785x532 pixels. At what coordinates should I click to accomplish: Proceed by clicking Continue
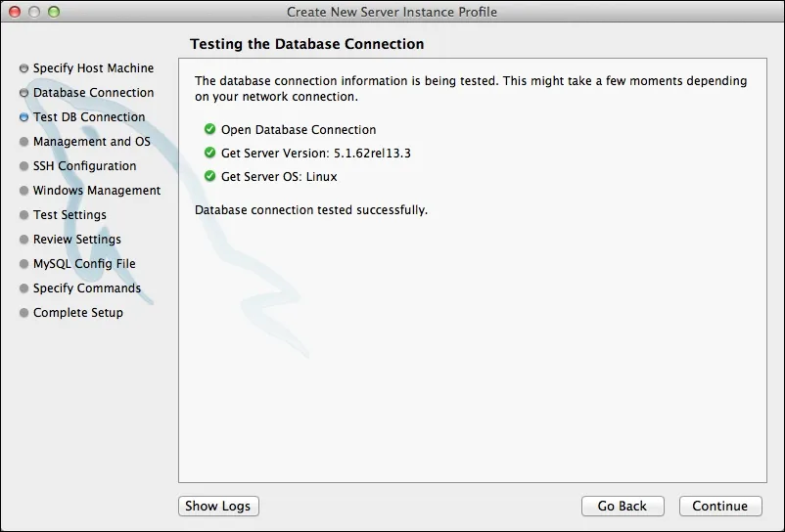720,506
